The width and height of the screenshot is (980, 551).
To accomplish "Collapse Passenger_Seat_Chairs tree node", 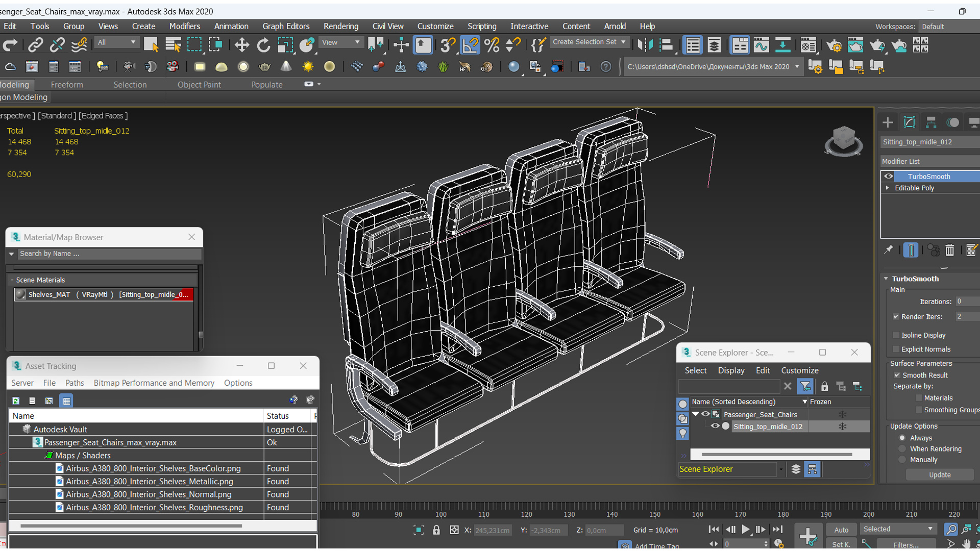I will (695, 414).
